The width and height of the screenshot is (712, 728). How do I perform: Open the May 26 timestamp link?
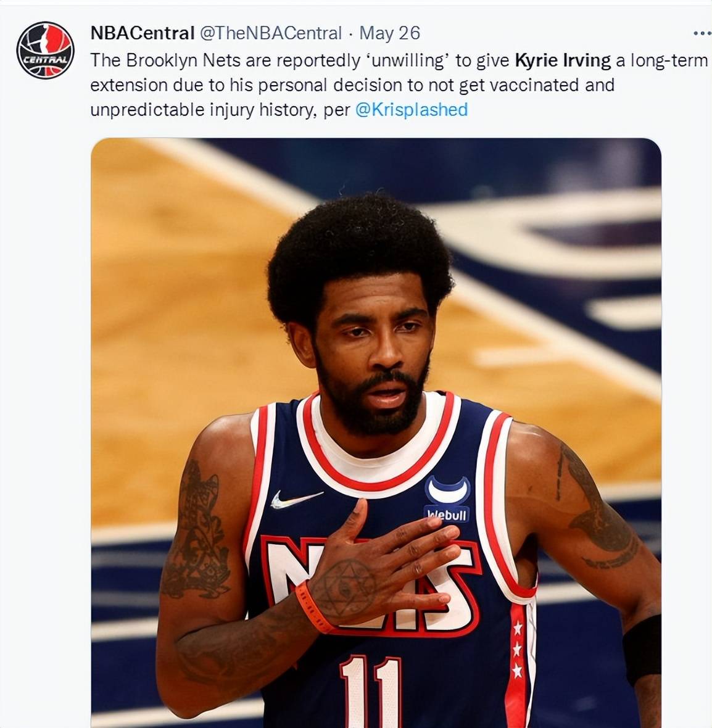(x=390, y=33)
